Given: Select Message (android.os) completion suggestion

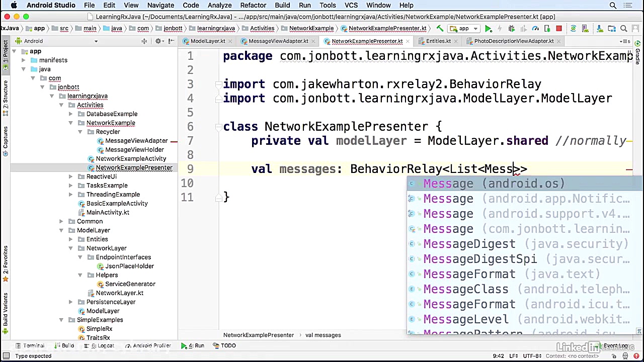Looking at the screenshot, I should coord(525,184).
